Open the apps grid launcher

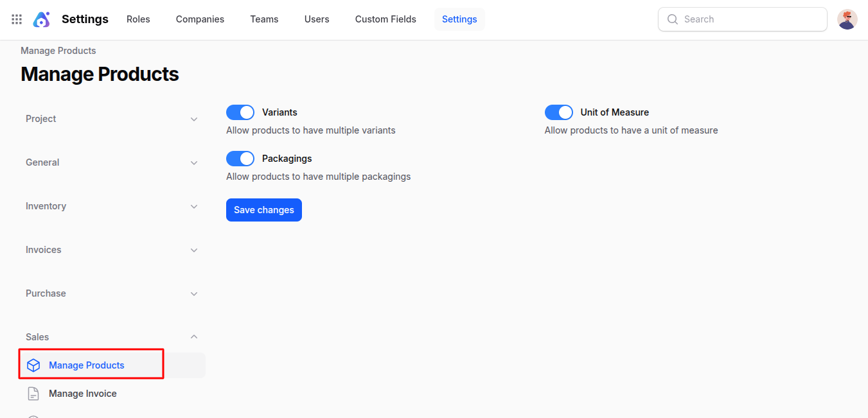tap(16, 19)
